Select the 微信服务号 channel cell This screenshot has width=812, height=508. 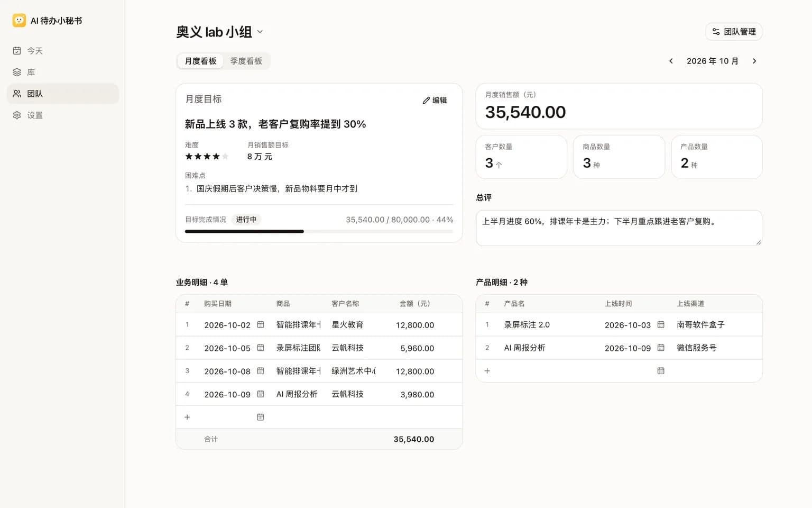click(697, 348)
